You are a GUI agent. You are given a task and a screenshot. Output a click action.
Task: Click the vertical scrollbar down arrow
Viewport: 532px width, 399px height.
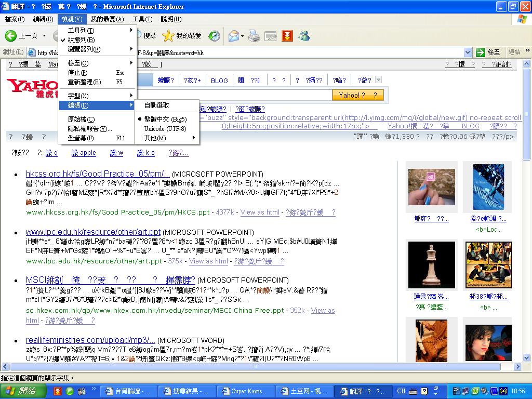pyautogui.click(x=527, y=357)
